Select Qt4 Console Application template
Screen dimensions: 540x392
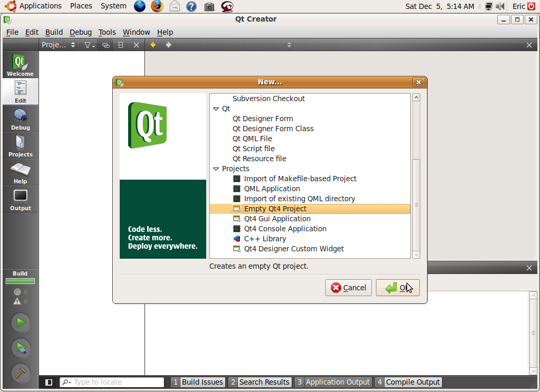285,229
